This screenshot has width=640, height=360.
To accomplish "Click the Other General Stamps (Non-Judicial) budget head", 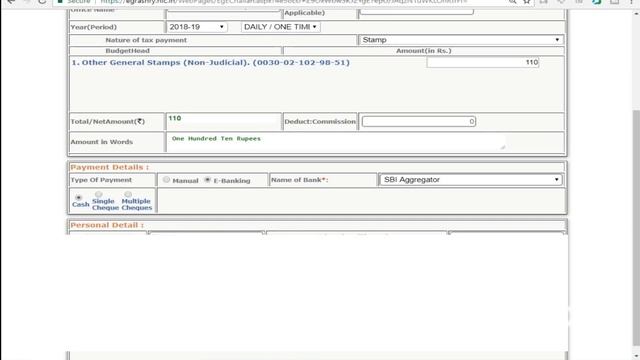I will 211,62.
